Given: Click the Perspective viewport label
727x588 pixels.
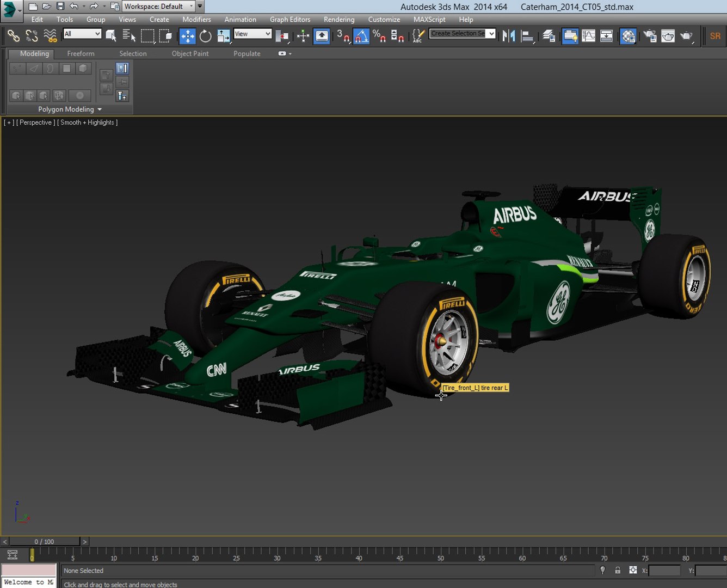Looking at the screenshot, I should click(x=35, y=122).
